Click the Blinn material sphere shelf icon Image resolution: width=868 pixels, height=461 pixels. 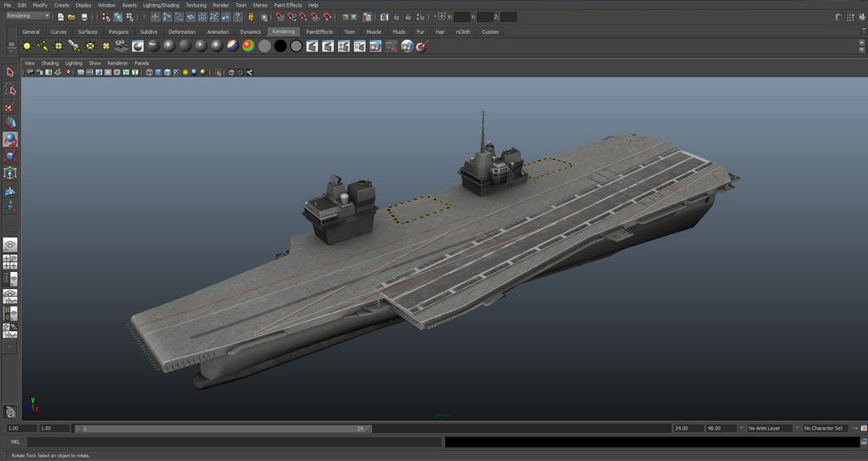(169, 46)
